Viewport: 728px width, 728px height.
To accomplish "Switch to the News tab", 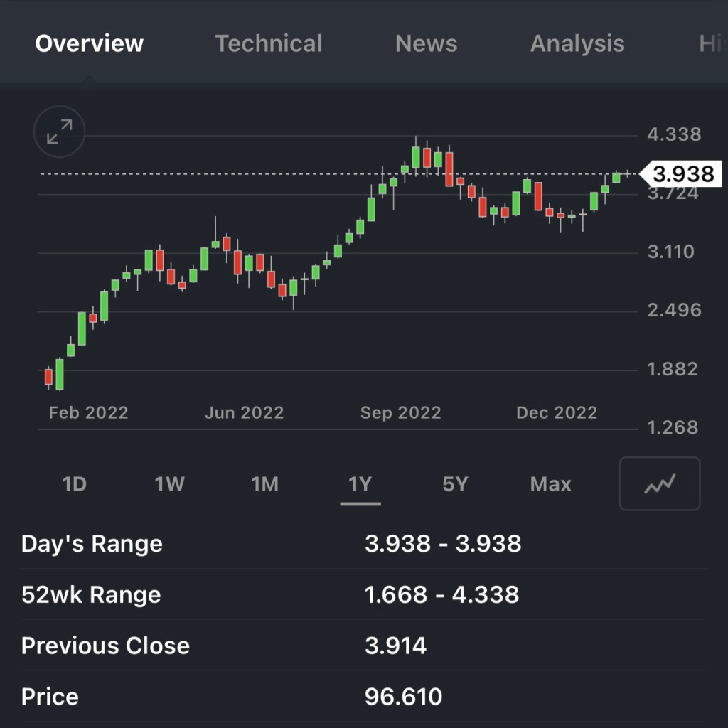I will 426,43.
